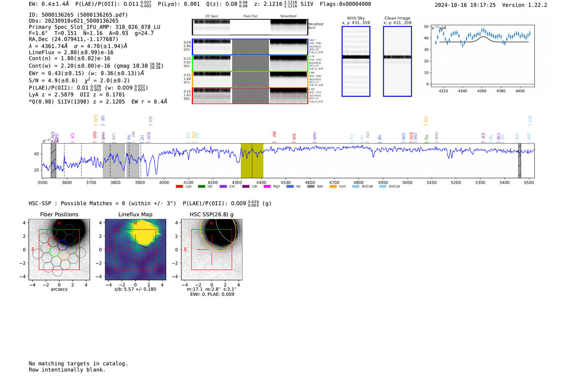The width and height of the screenshot is (576, 392).
Task: Click the S/N = 4.9(±0.6) line
Action: coord(79,80)
